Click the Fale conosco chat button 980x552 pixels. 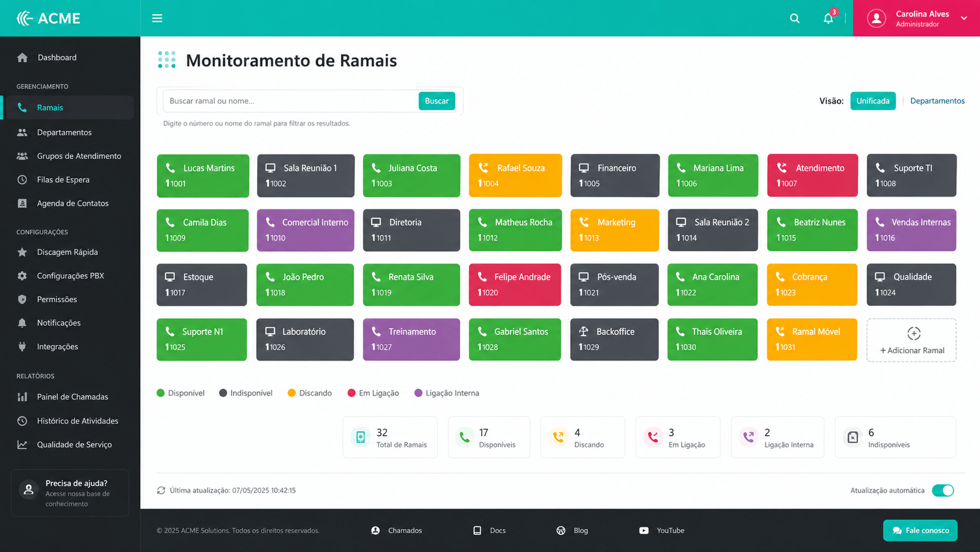point(920,530)
